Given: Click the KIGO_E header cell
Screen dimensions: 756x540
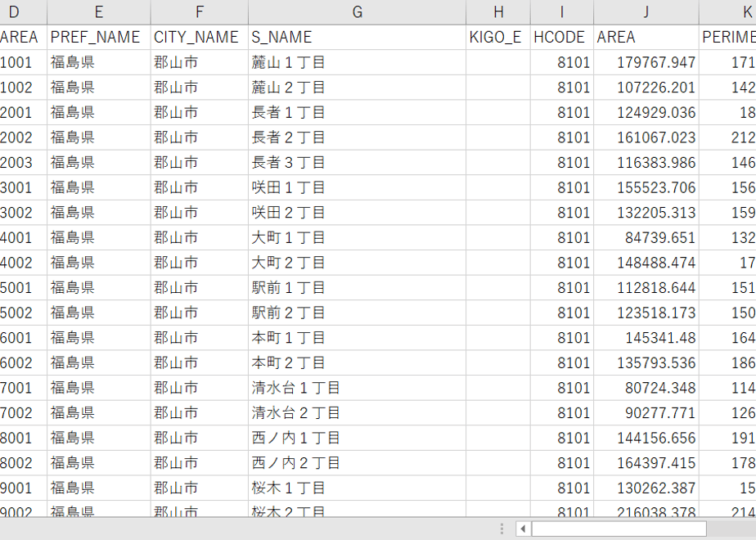Looking at the screenshot, I should click(x=498, y=37).
